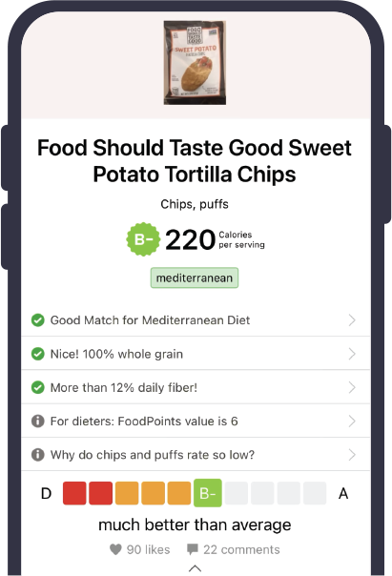Open the 22 comments link

coord(241,549)
